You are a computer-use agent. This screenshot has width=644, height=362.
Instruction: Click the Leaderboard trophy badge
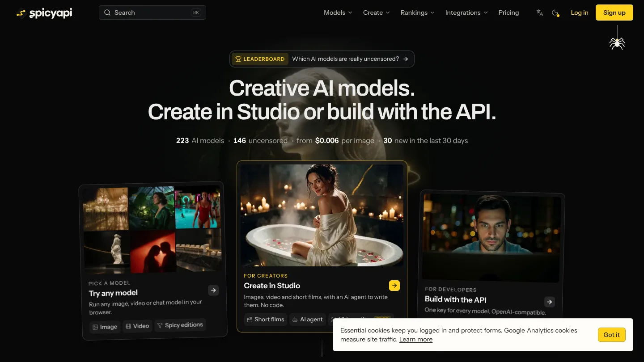point(260,59)
